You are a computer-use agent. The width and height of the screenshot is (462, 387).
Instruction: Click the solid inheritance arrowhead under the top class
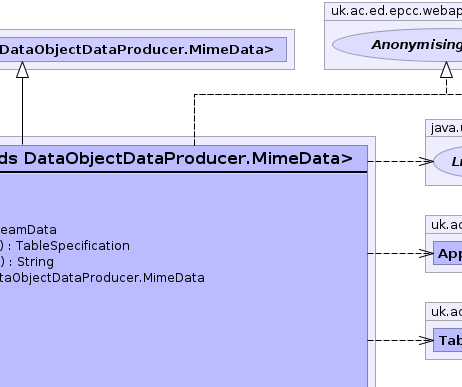click(x=22, y=70)
